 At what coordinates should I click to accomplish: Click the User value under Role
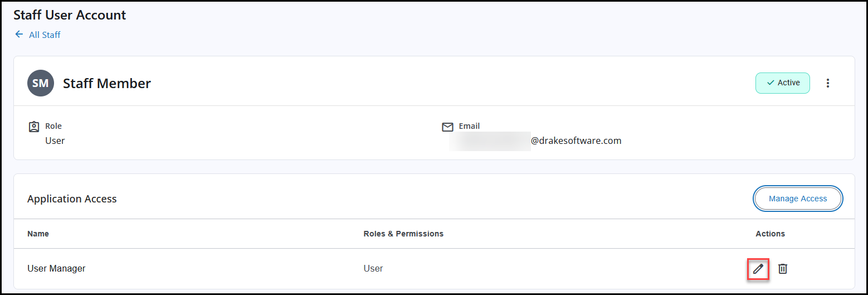pyautogui.click(x=55, y=141)
